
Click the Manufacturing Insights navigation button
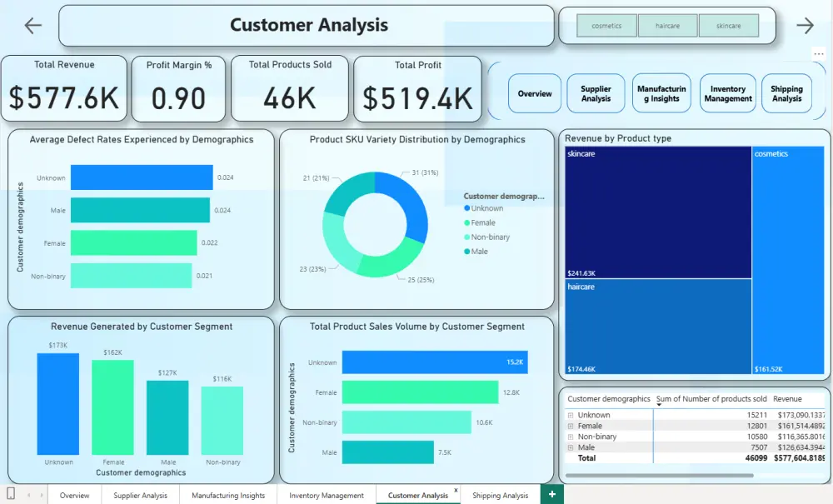coord(661,93)
